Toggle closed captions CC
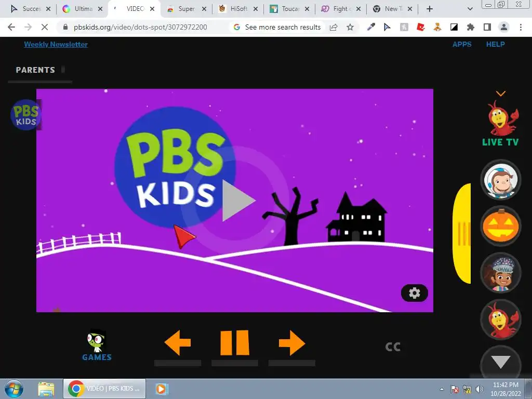 pos(393,347)
